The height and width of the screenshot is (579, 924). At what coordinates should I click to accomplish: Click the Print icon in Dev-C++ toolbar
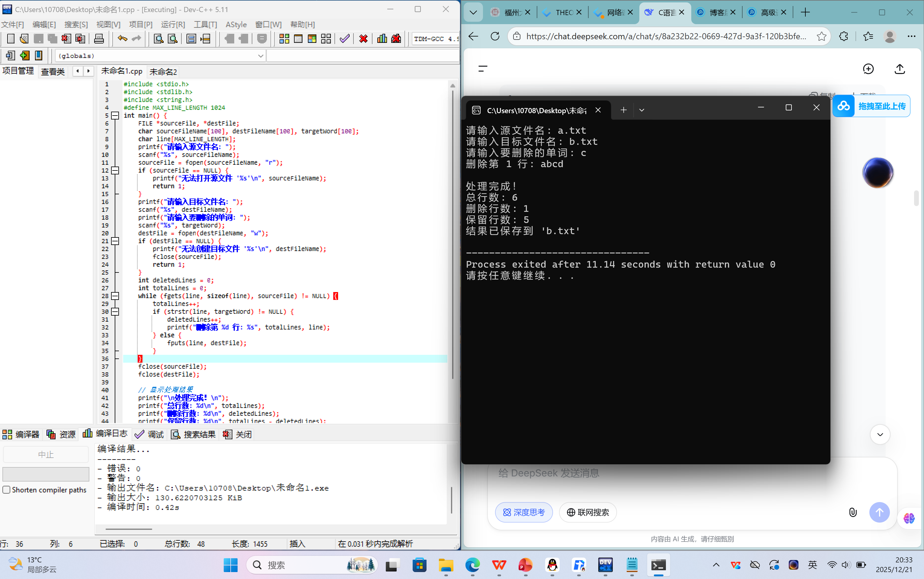pos(99,39)
